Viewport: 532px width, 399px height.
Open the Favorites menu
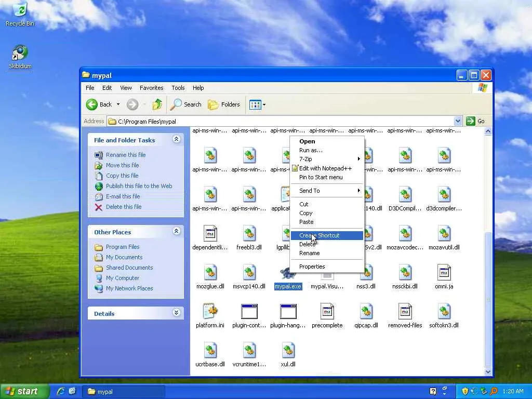[151, 88]
